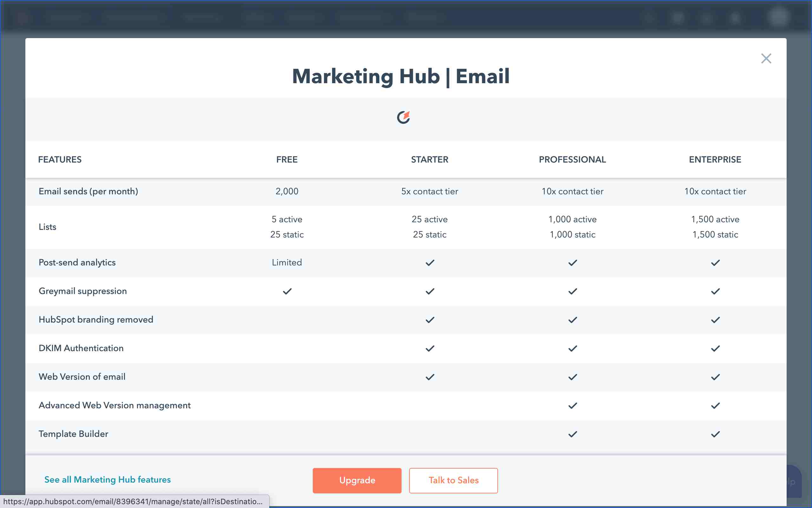Viewport: 812px width, 508px height.
Task: Click the STARTER column header
Action: [x=430, y=159]
